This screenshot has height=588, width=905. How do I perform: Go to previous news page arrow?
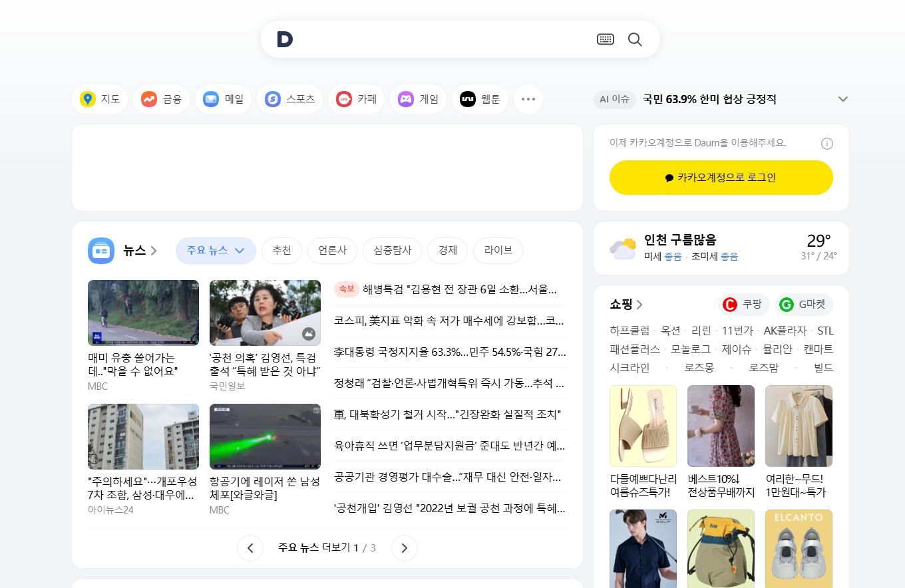[x=250, y=548]
